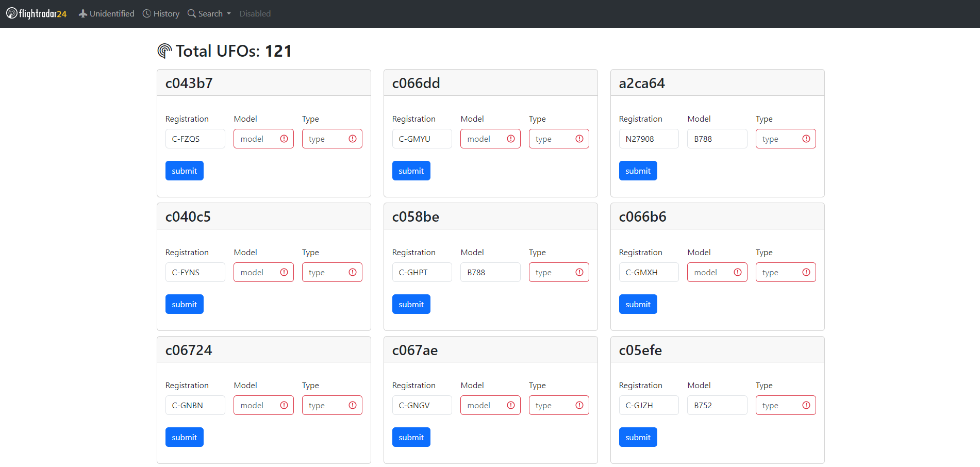Submit the c067ae card
Viewport: 980px width, 467px height.
[411, 437]
